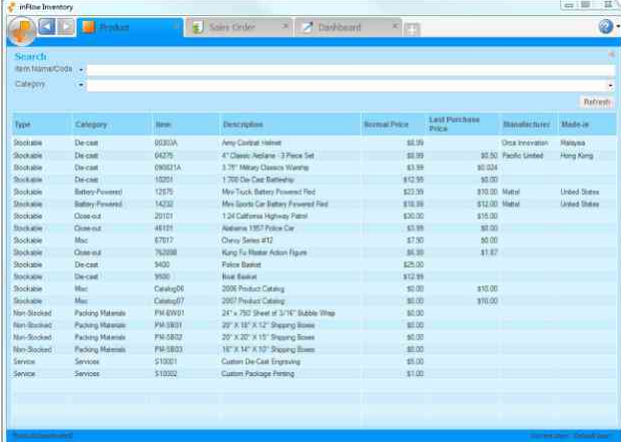
Task: Click the Product tab's orange icon
Action: [x=89, y=27]
